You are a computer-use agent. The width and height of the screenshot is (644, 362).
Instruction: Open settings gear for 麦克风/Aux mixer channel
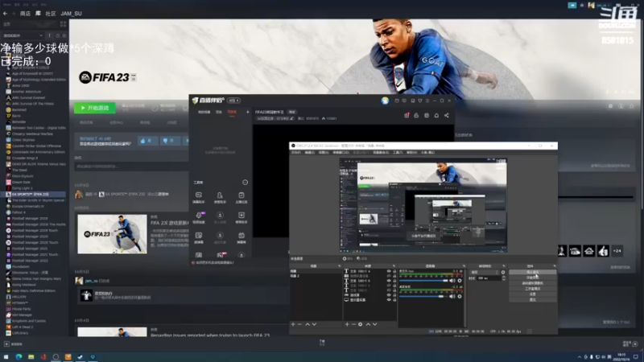pyautogui.click(x=459, y=281)
